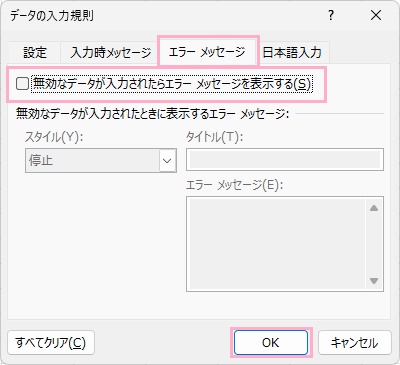This screenshot has height=365, width=400.
Task: Go to the 日本語入力 tab
Action: (292, 53)
